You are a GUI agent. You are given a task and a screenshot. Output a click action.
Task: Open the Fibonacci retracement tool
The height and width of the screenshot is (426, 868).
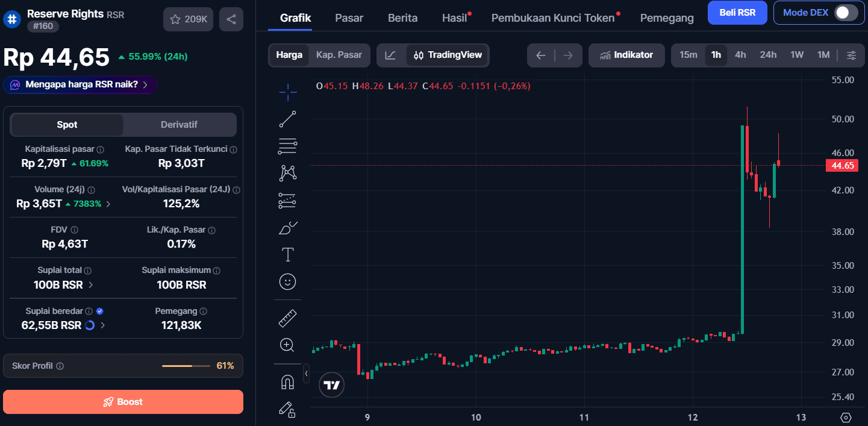(x=288, y=146)
